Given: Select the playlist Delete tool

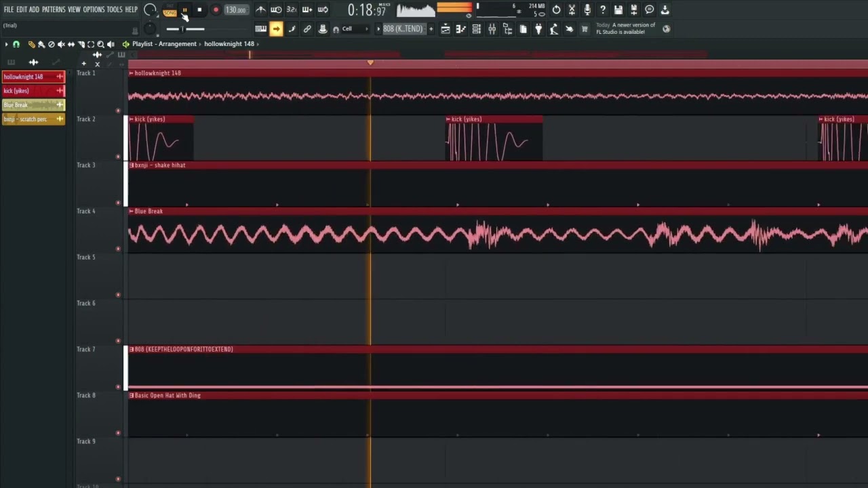Looking at the screenshot, I should 51,44.
